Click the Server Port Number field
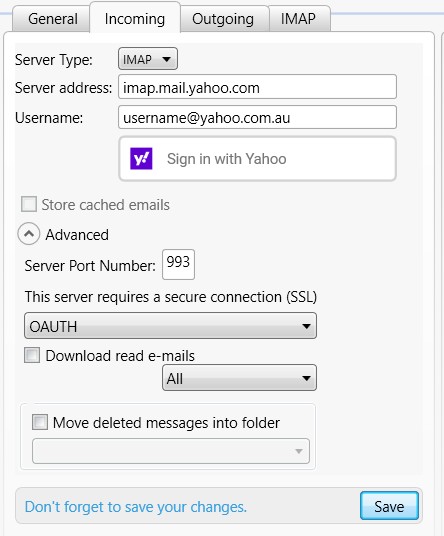 (x=178, y=265)
